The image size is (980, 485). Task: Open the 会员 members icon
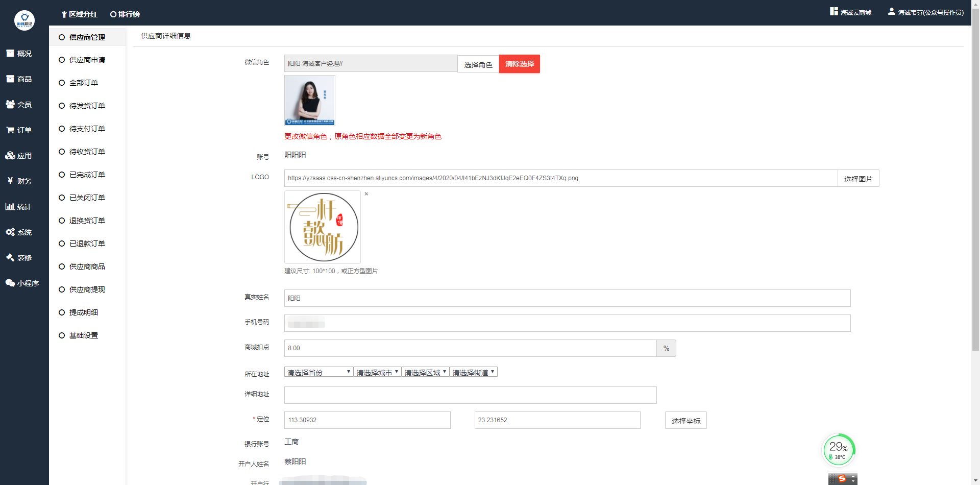(10, 104)
